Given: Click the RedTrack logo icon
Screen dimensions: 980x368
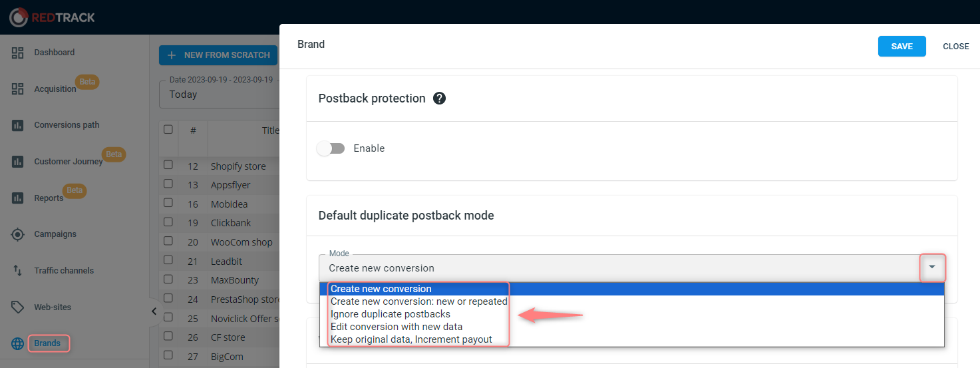Looking at the screenshot, I should [x=18, y=17].
